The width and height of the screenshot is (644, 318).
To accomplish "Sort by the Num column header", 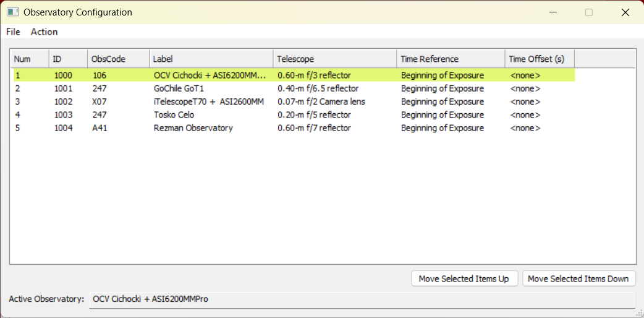I will (x=30, y=59).
